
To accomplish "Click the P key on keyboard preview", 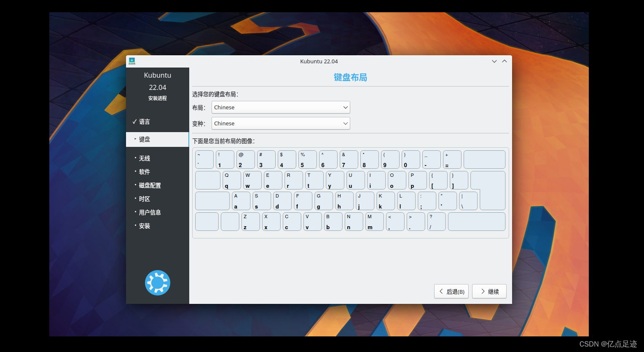I will [418, 180].
